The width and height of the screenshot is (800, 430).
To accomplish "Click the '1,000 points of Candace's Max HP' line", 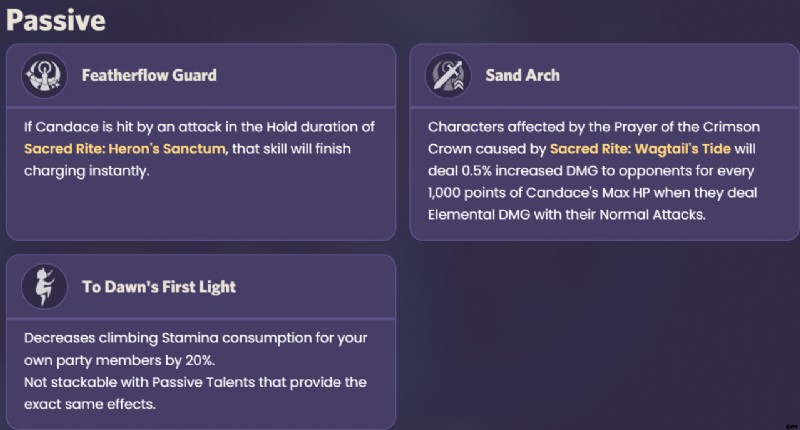I will click(592, 193).
